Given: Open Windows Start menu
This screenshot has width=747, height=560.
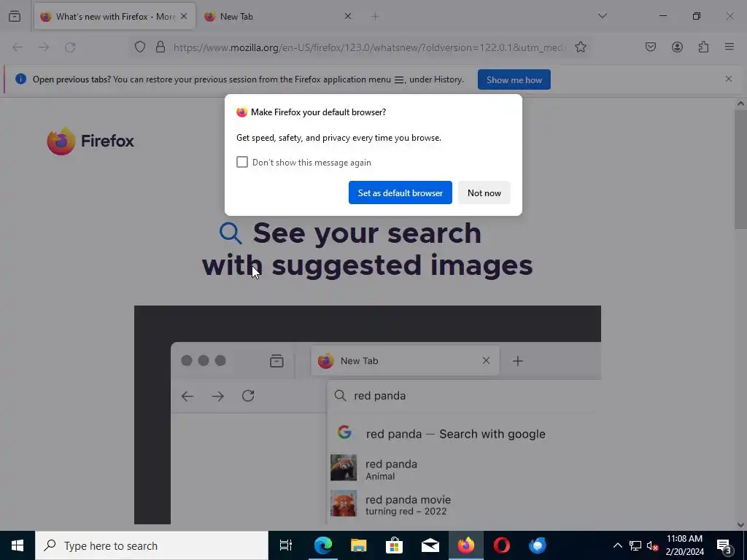Looking at the screenshot, I should (18, 545).
